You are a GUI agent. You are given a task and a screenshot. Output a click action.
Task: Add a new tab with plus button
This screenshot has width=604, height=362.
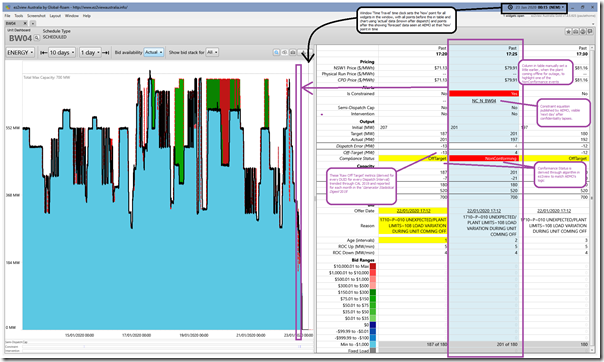[x=33, y=23]
